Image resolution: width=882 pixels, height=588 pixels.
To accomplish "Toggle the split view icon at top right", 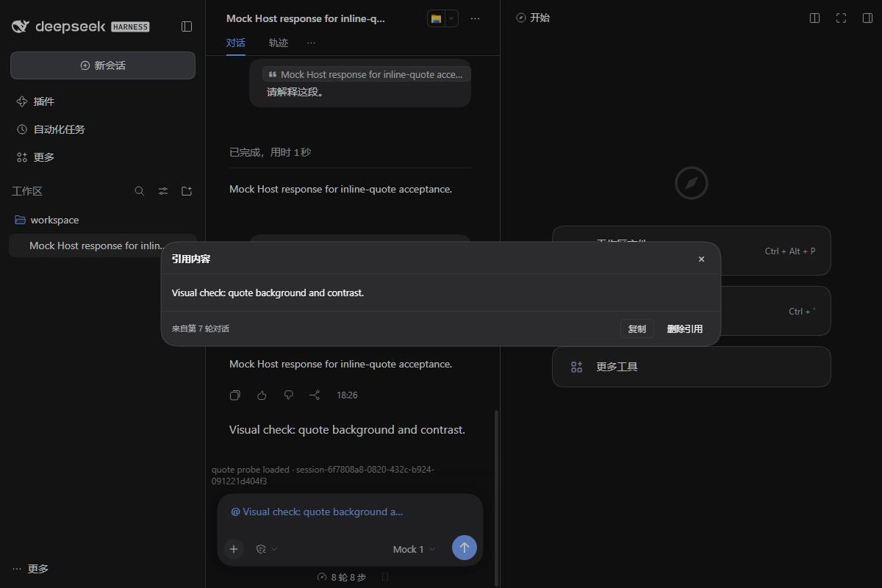I will 814,18.
